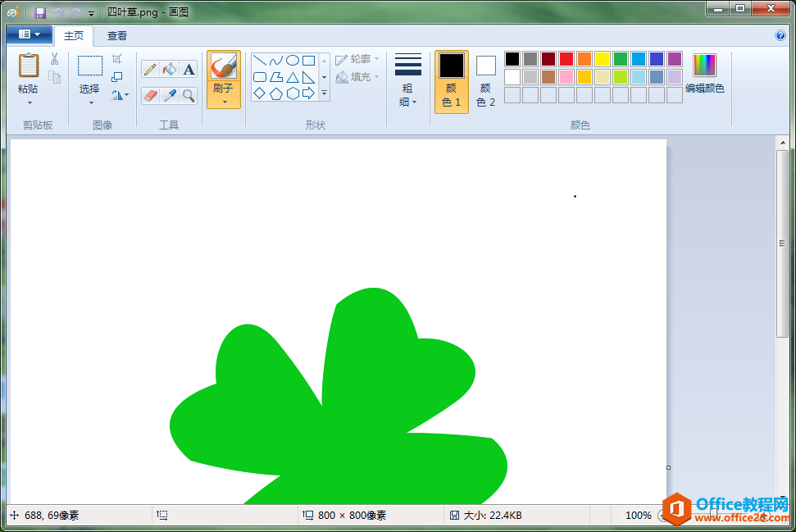This screenshot has height=532, width=796.
Task: Expand the Select (选择) dropdown arrow
Action: [91, 103]
